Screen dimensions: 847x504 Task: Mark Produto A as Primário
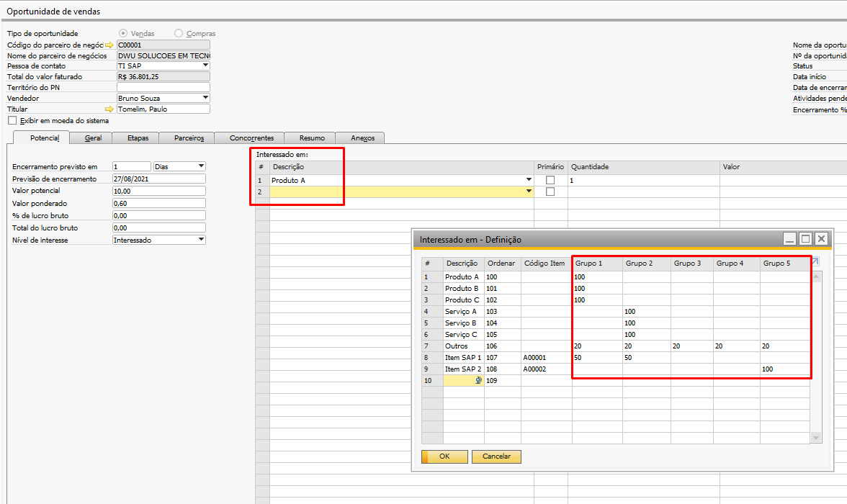[550, 180]
